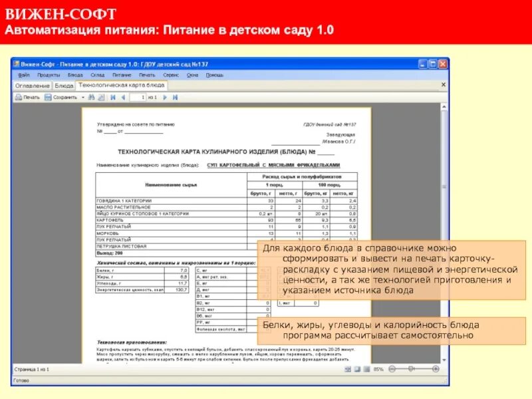Click the binoculars Find icon
Viewport: 532px width, 399px height.
91,97
